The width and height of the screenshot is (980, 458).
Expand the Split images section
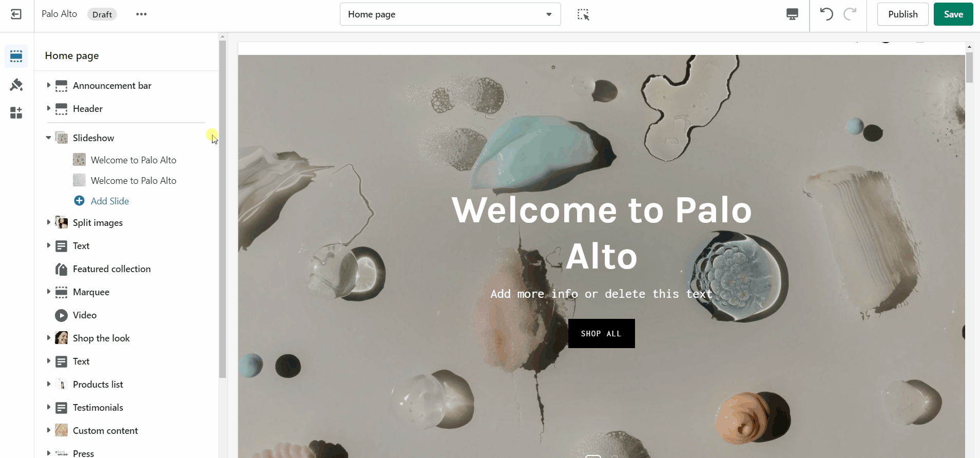click(48, 222)
